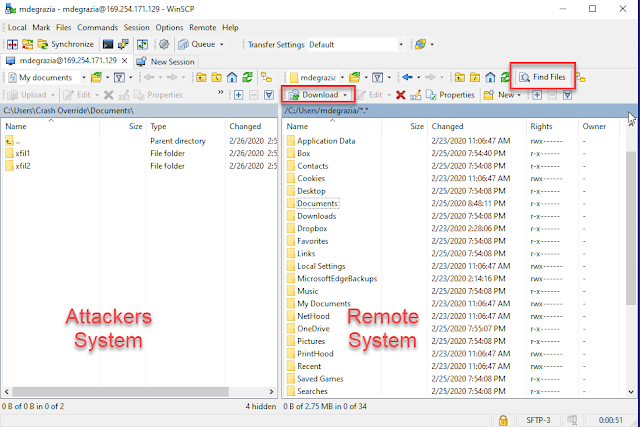
Task: Expand the arrow beside the globe icon
Action: tap(432, 44)
